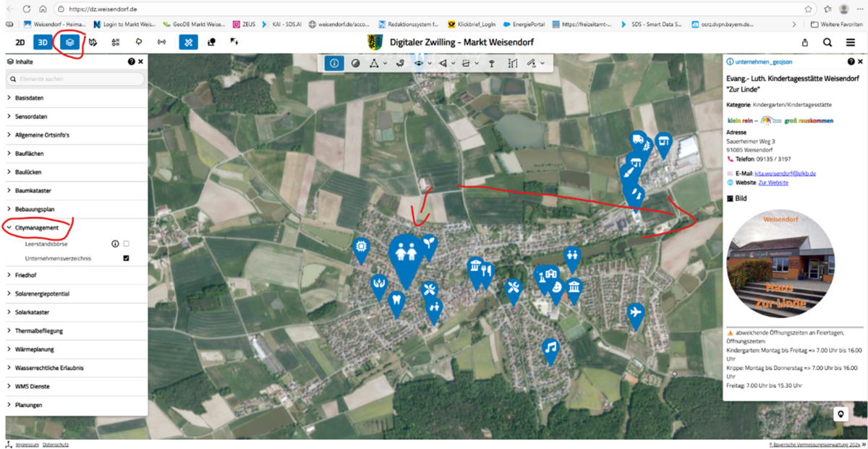
Task: Open the search magnifier in the header
Action: pyautogui.click(x=827, y=43)
